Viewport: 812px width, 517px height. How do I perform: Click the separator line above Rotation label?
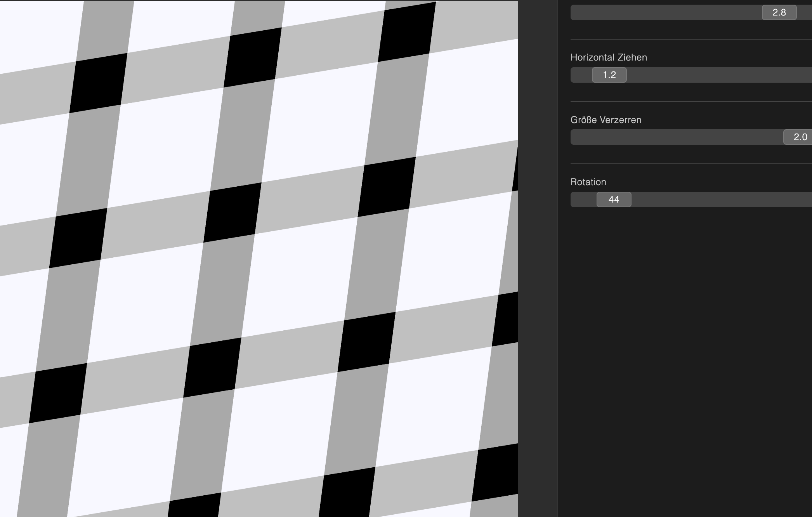691,164
